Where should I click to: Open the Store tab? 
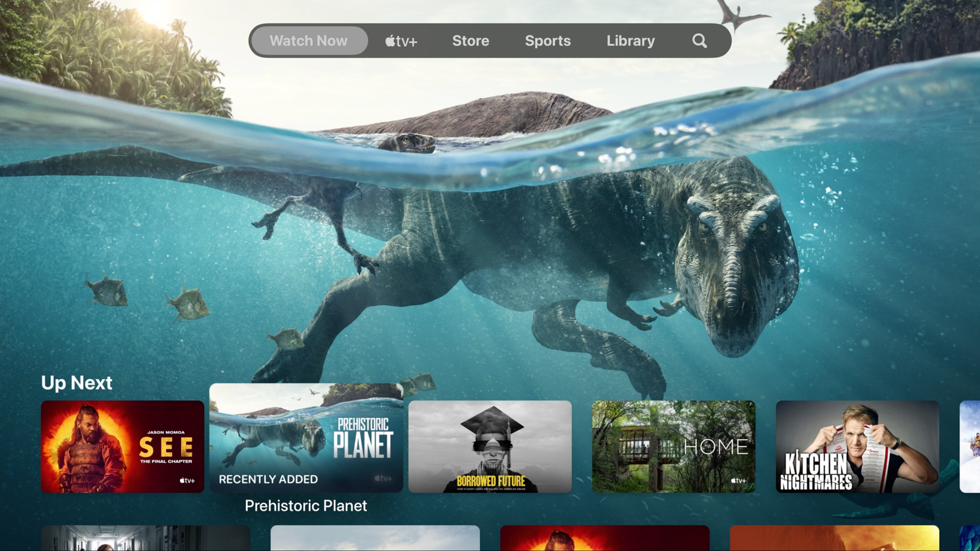470,41
